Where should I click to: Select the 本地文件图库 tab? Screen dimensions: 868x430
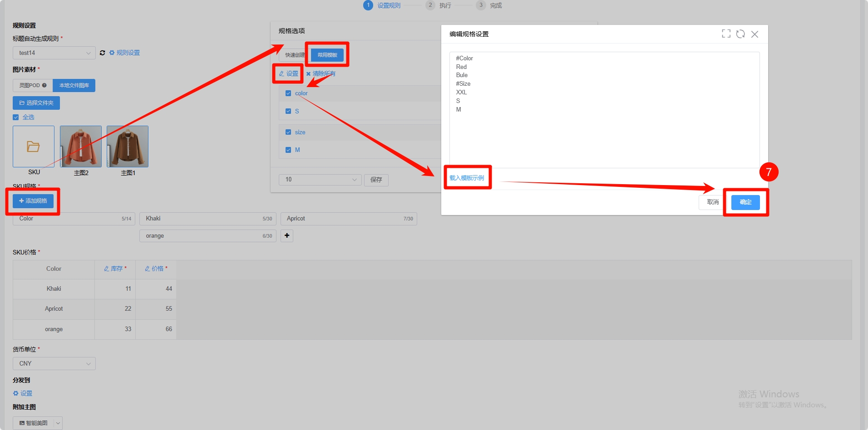point(74,86)
